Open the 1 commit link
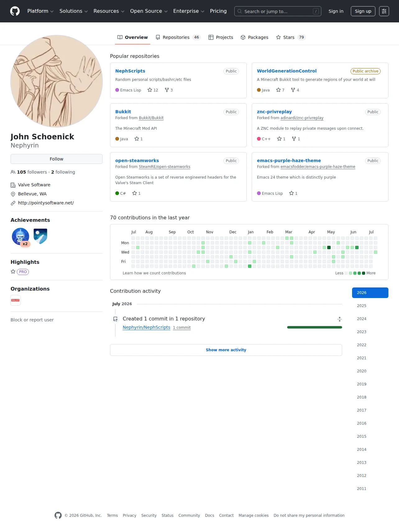The height and width of the screenshot is (532, 399). click(182, 328)
